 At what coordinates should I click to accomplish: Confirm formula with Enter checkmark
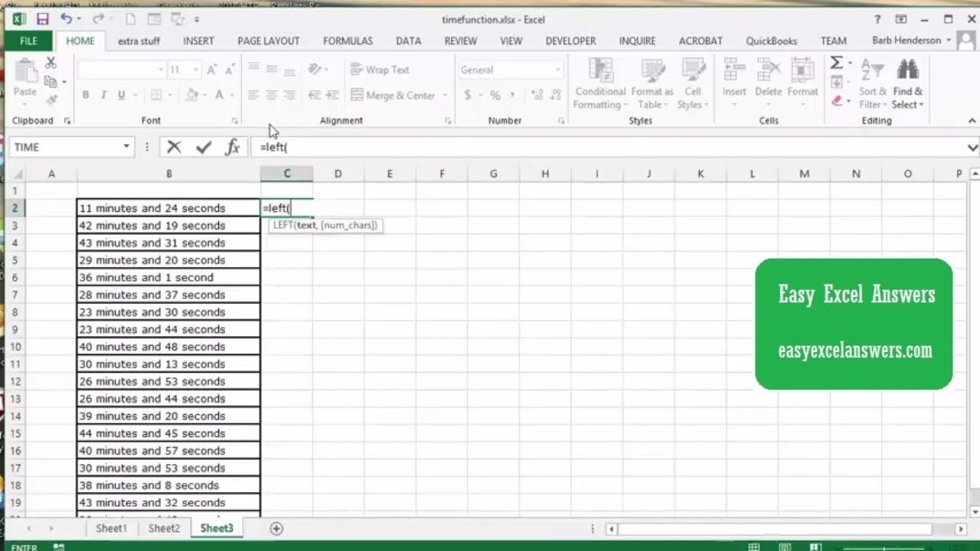203,147
